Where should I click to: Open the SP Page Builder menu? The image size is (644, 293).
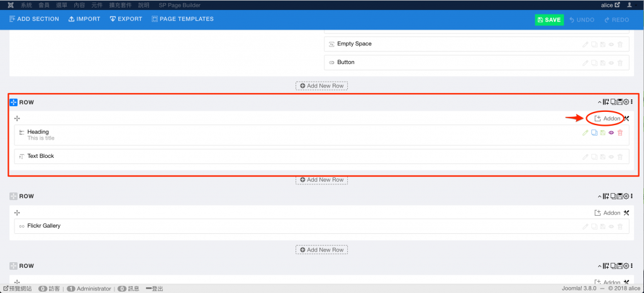179,5
